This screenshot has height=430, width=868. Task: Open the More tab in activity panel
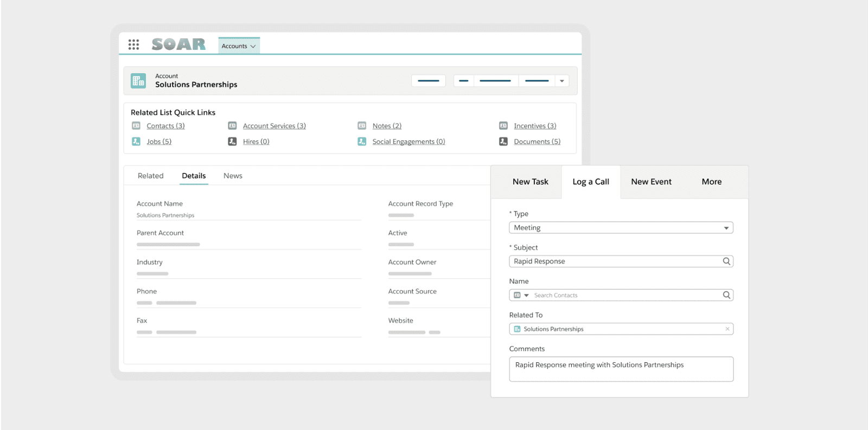(x=712, y=182)
